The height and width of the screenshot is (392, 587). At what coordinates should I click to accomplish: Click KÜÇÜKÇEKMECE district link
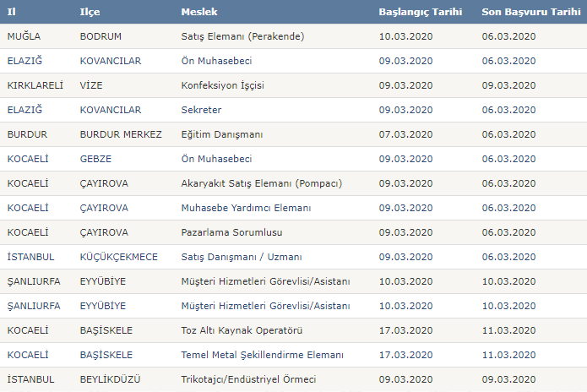pyautogui.click(x=119, y=257)
